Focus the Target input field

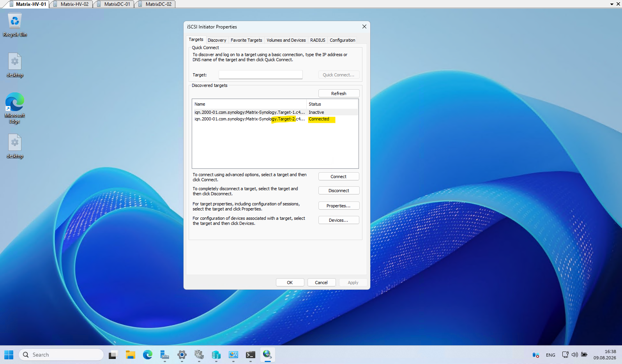coord(260,75)
